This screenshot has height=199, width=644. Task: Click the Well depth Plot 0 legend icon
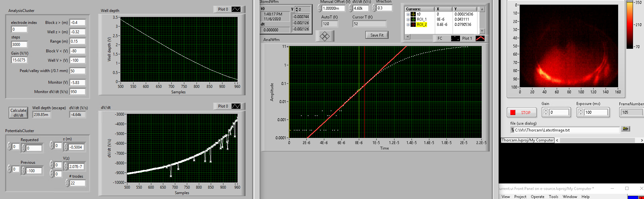[x=236, y=9]
